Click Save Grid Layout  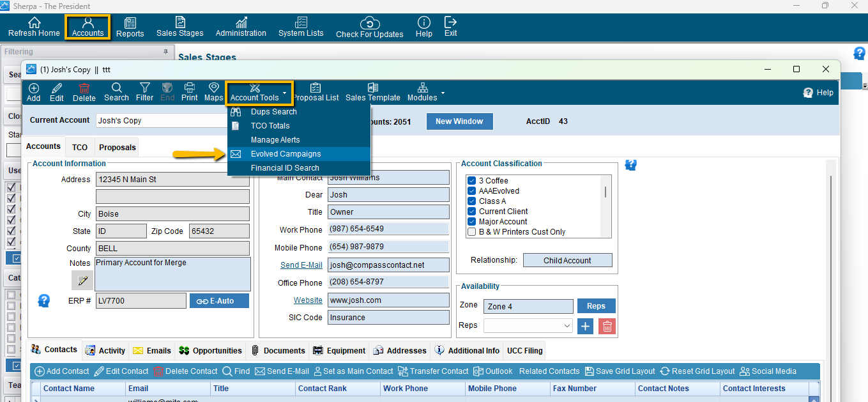point(621,371)
